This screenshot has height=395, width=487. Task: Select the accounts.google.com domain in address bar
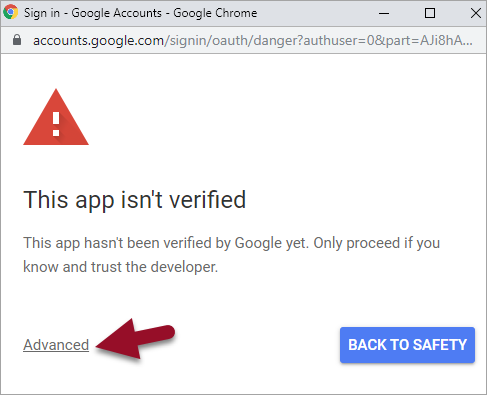click(98, 41)
